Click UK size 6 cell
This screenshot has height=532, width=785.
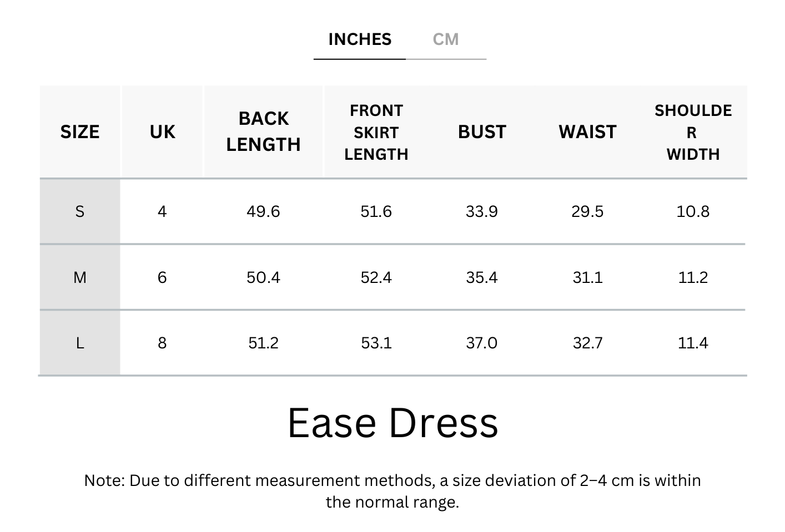[162, 277]
